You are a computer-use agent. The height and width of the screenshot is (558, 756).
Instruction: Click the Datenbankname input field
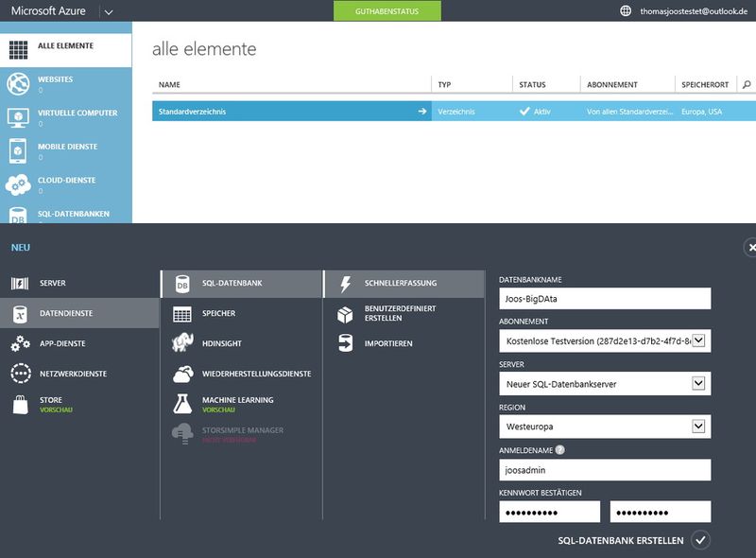click(605, 298)
